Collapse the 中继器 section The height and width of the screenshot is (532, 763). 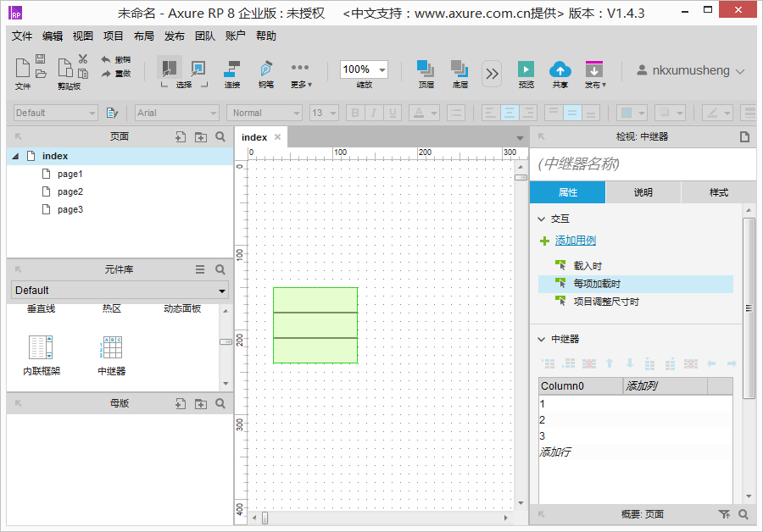(x=541, y=340)
